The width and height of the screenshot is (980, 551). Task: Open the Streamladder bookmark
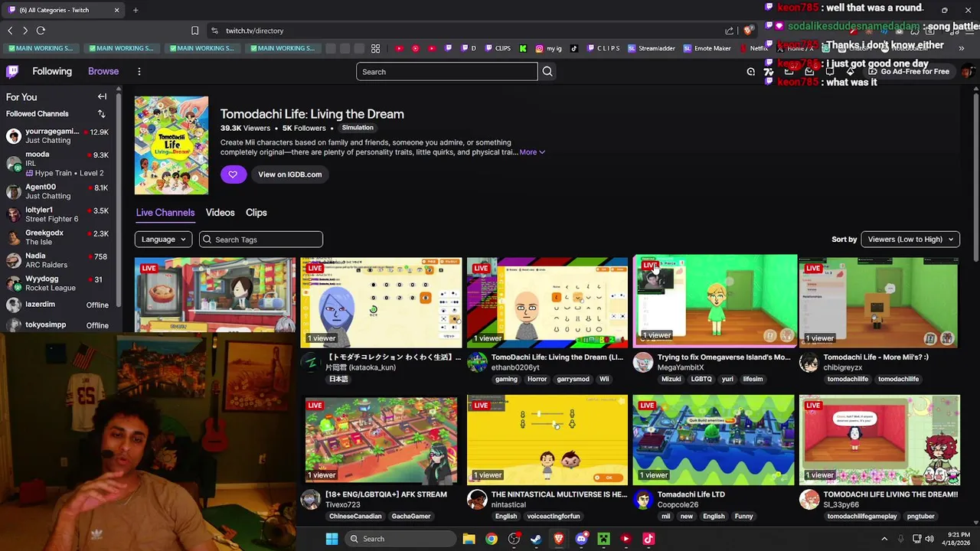pos(652,48)
